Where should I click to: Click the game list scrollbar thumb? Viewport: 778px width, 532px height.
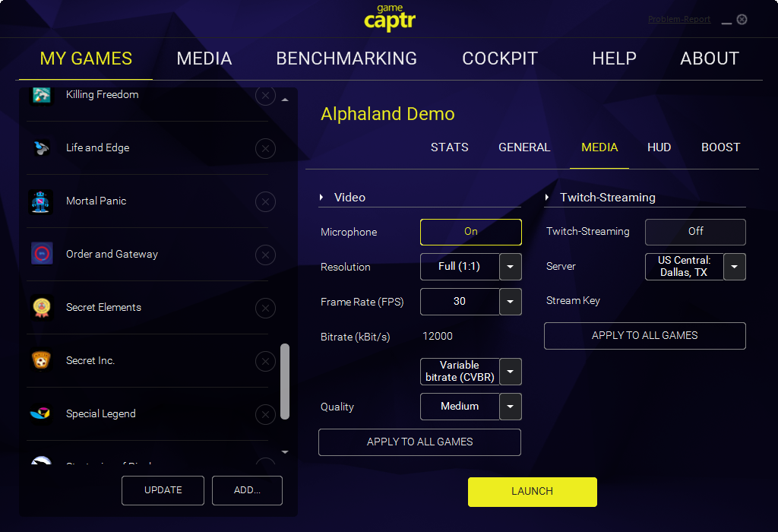pos(285,382)
